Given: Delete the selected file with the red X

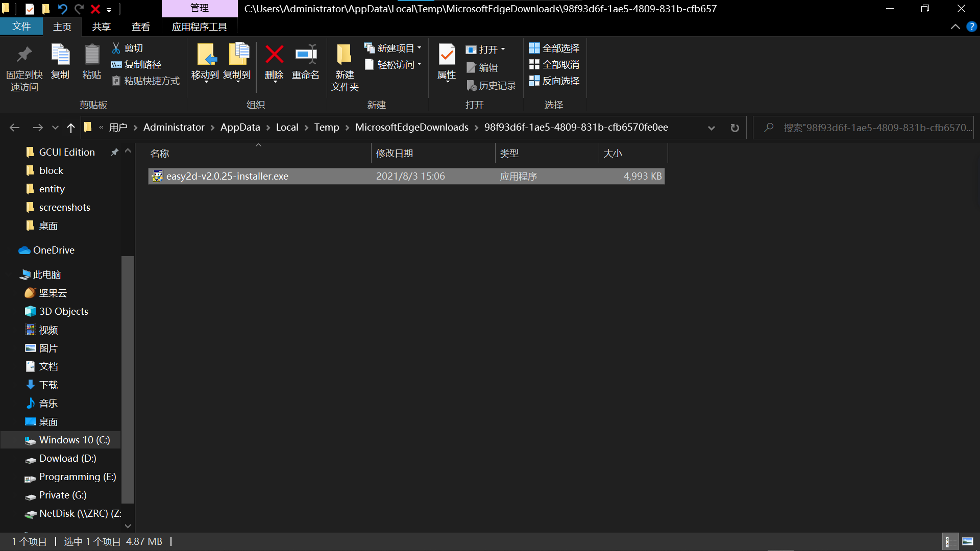Looking at the screenshot, I should click(x=274, y=63).
